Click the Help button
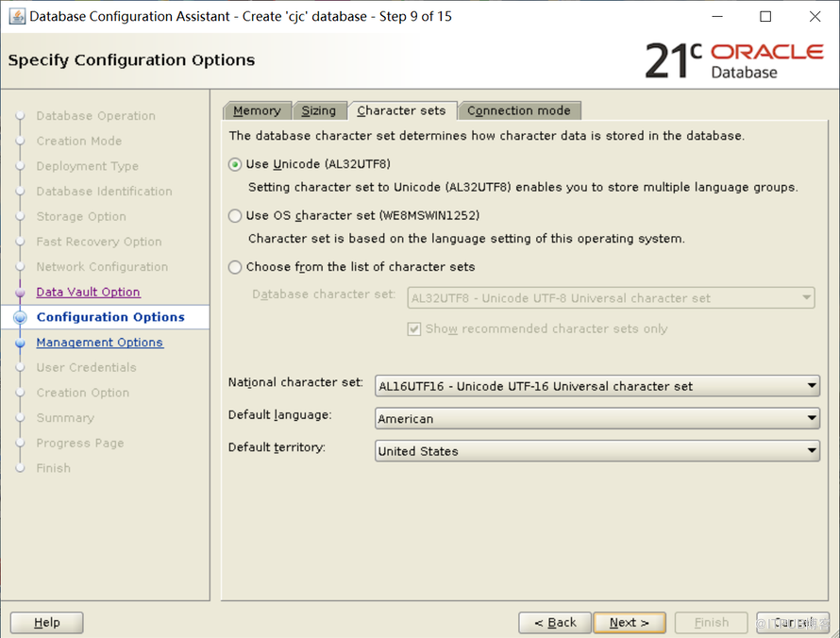The height and width of the screenshot is (638, 840). [x=46, y=623]
